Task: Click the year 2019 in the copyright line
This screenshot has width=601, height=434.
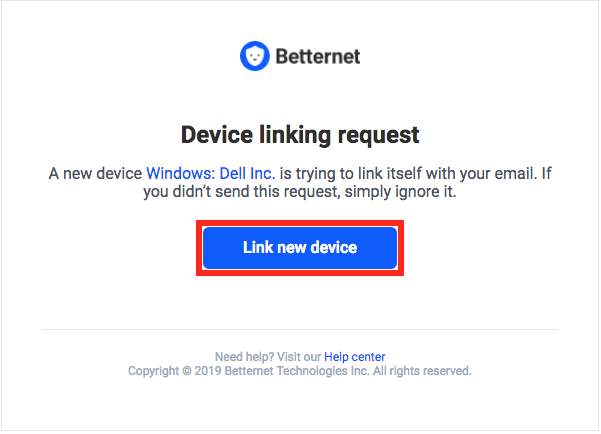Action: point(208,371)
